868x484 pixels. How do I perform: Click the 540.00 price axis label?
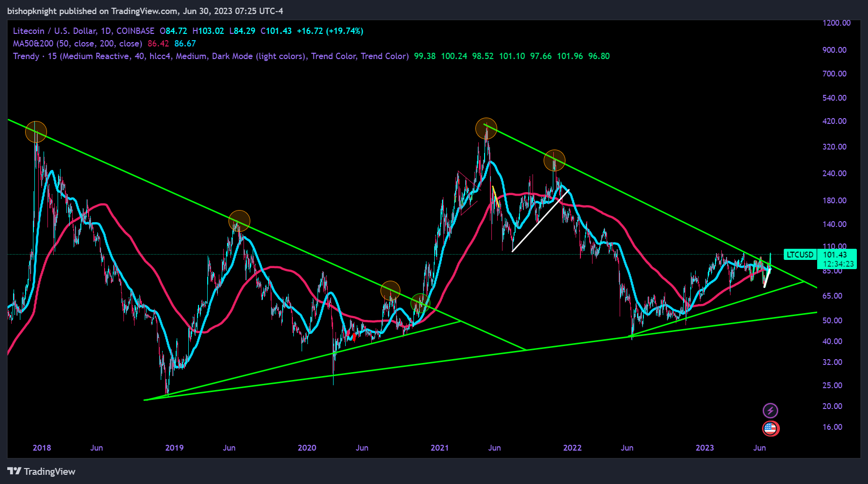click(835, 98)
